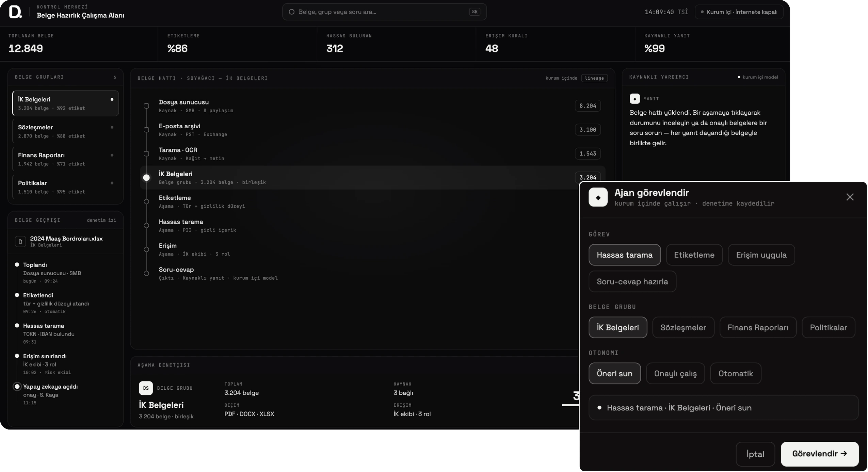Choose Erişim uygula task option
The width and height of the screenshot is (868, 472).
pos(761,255)
